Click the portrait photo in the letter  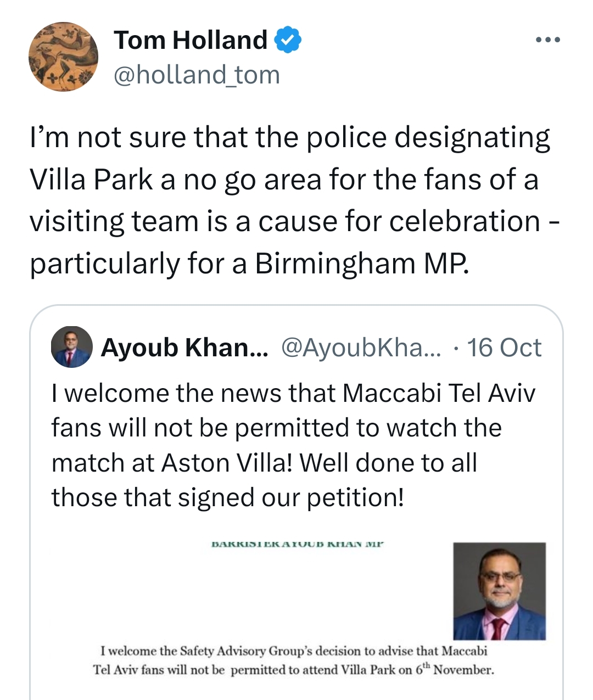point(499,591)
